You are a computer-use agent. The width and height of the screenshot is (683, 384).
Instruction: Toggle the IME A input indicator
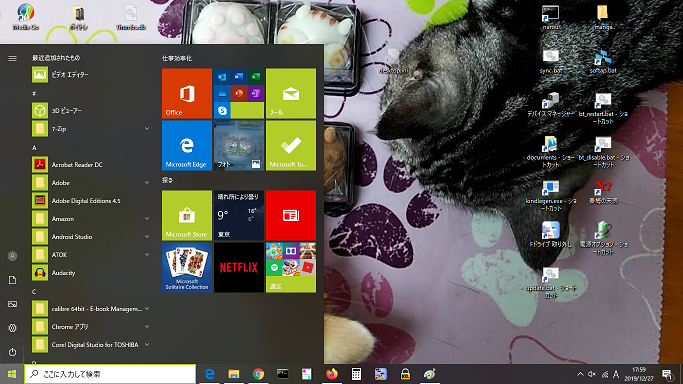tap(616, 374)
